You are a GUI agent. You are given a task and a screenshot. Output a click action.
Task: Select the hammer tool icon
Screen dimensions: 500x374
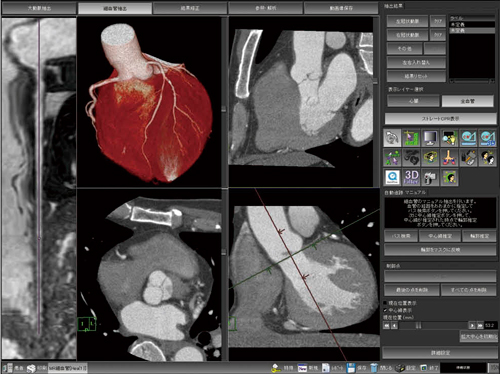point(469,158)
